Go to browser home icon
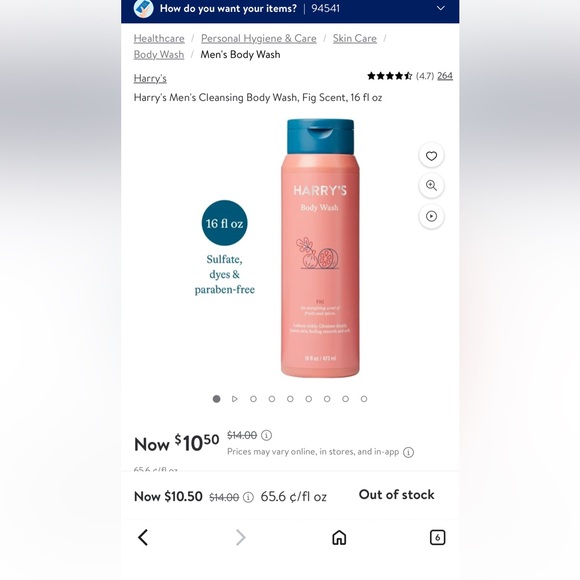This screenshot has height=580, width=580. coord(339,537)
